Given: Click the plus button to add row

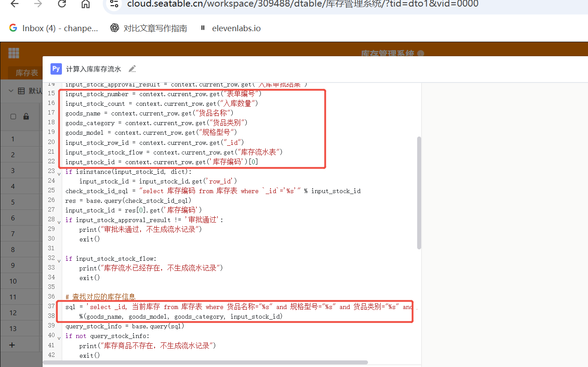Looking at the screenshot, I should click(x=12, y=345).
